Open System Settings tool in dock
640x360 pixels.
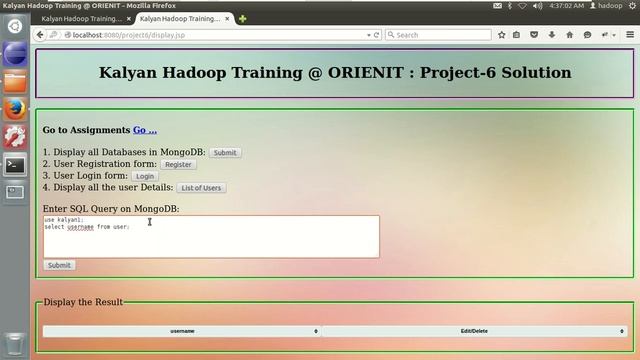[x=15, y=137]
